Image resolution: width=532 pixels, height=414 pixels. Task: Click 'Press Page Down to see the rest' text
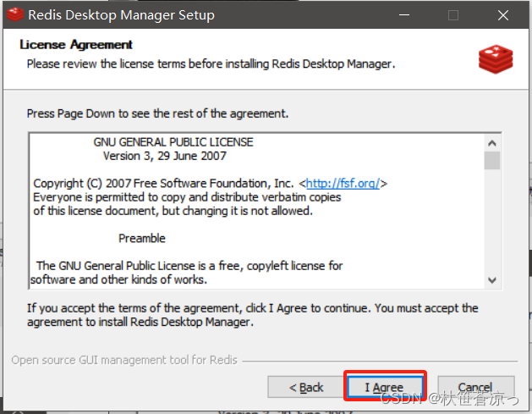click(x=157, y=113)
